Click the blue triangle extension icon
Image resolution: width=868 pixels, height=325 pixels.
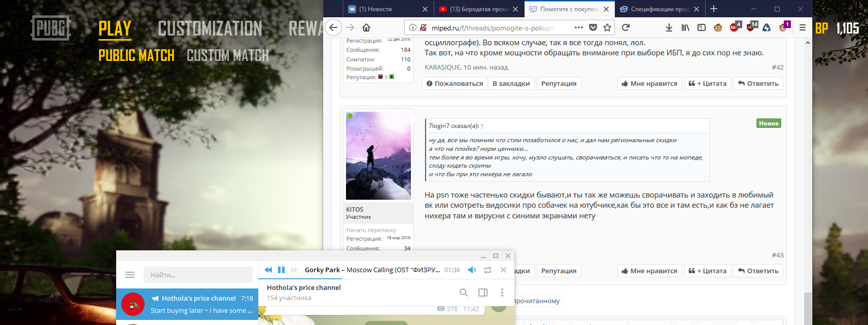point(767,27)
